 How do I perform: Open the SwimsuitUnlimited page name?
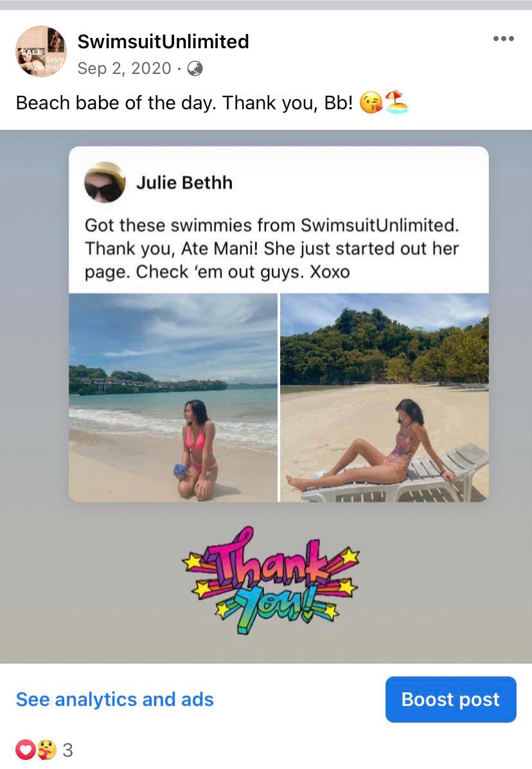(163, 41)
